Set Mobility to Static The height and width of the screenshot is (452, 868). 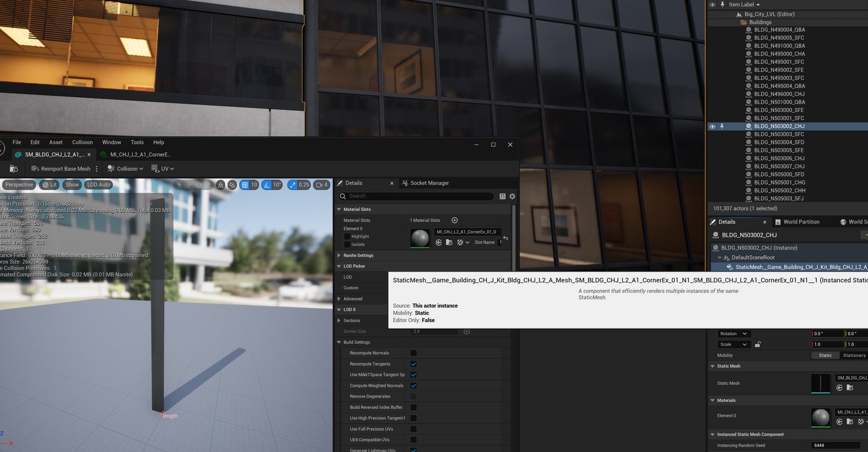click(825, 355)
